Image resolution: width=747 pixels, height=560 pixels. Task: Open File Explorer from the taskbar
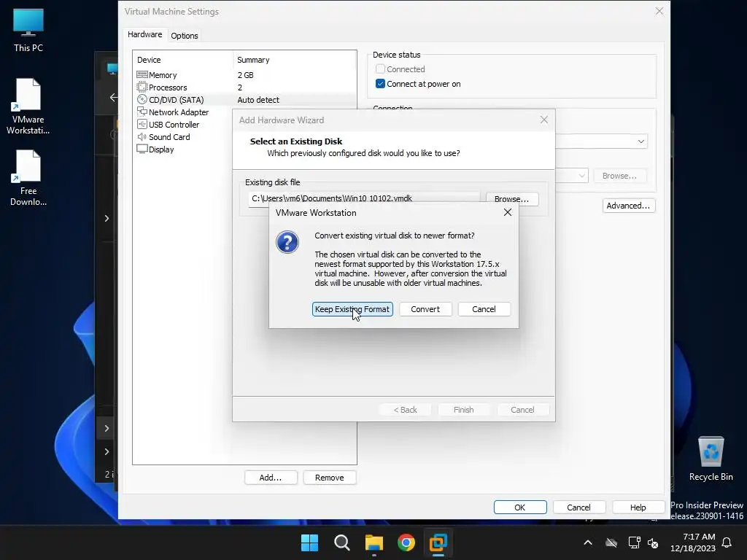click(x=374, y=542)
